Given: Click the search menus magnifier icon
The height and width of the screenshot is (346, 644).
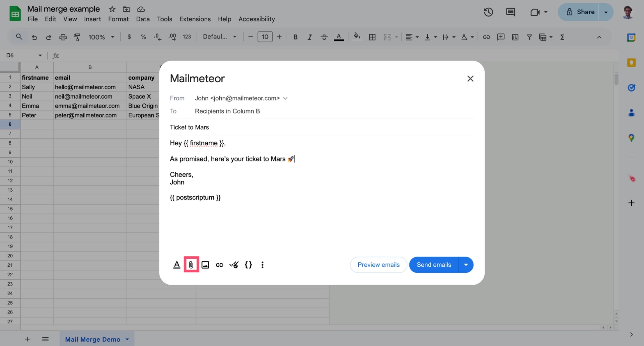Looking at the screenshot, I should [19, 37].
